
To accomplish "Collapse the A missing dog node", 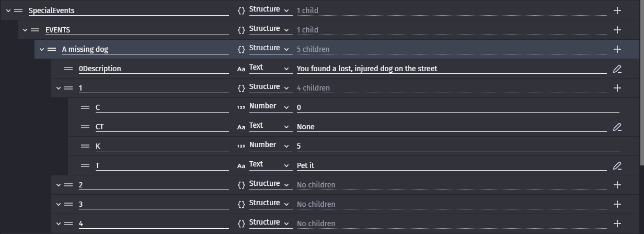I will 42,49.
